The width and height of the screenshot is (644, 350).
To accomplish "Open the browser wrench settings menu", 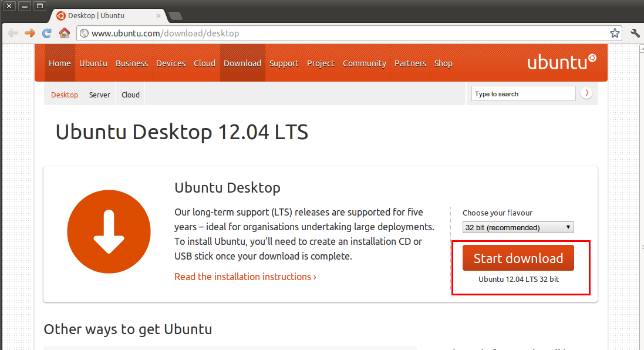I will (x=635, y=33).
